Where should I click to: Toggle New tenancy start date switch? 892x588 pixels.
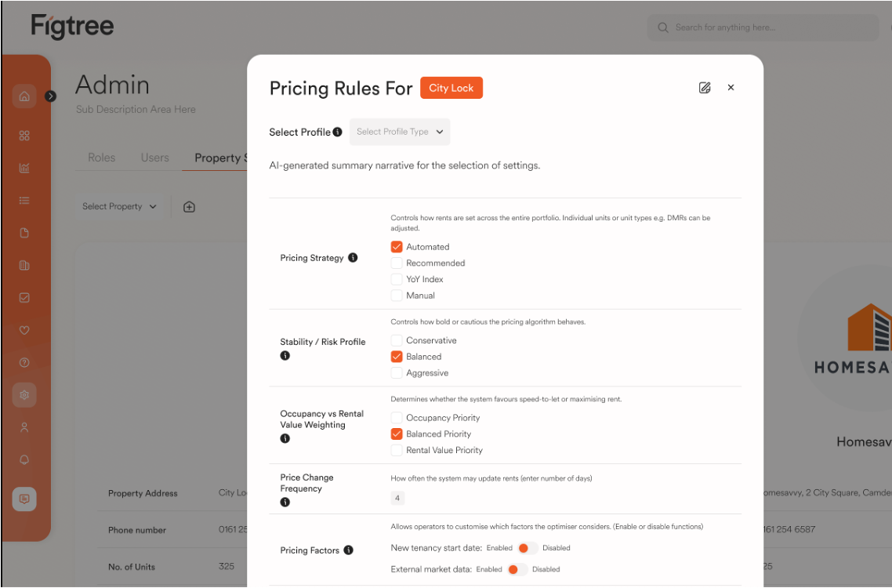point(528,548)
